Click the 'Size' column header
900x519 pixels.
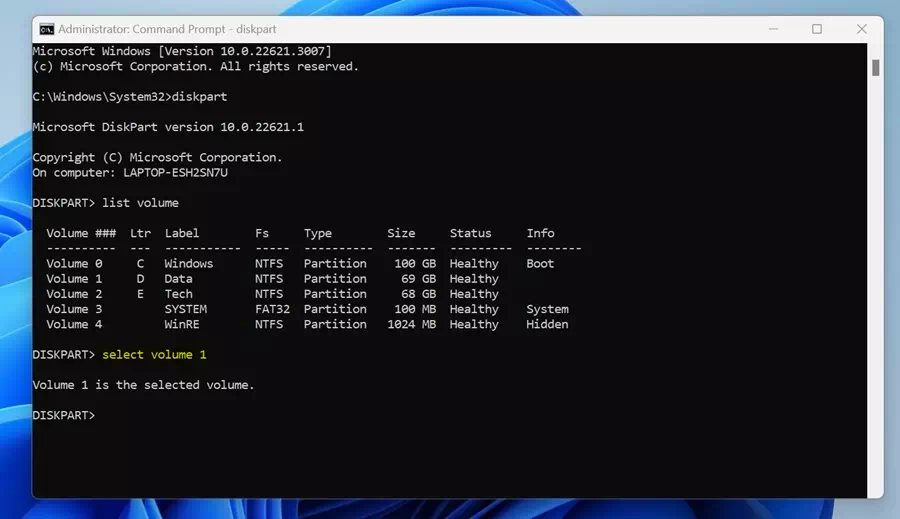(401, 233)
